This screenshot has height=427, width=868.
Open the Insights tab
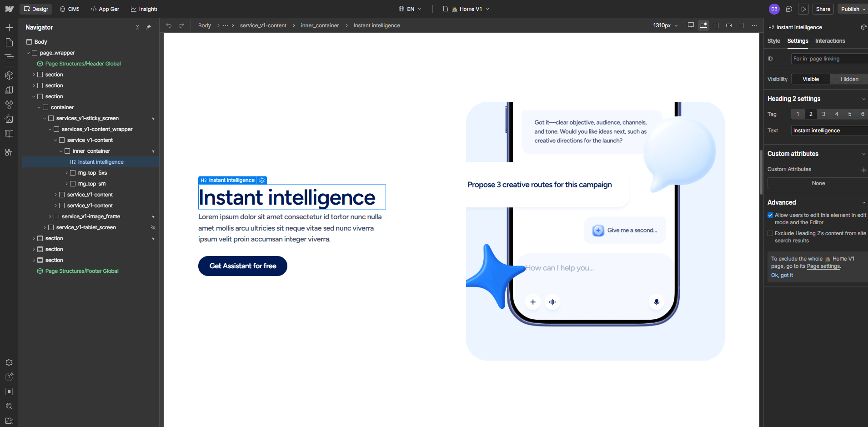(x=144, y=9)
